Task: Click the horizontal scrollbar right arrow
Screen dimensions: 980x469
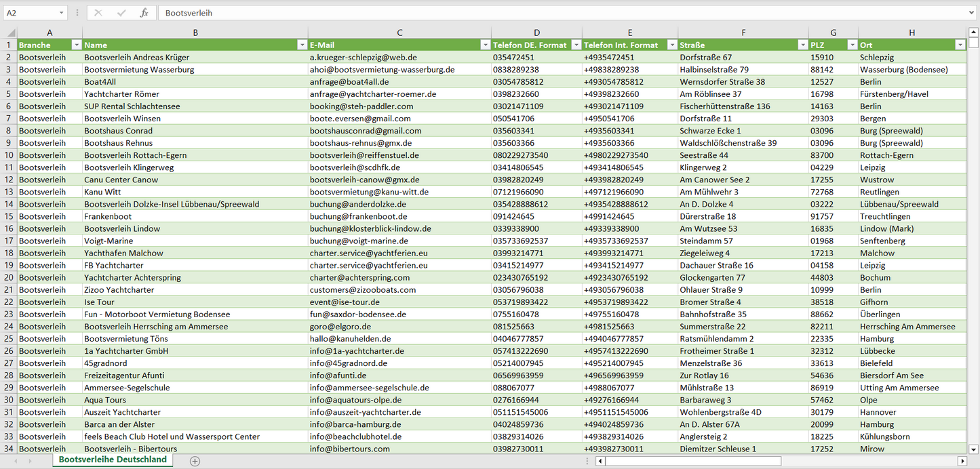Action: pos(961,461)
